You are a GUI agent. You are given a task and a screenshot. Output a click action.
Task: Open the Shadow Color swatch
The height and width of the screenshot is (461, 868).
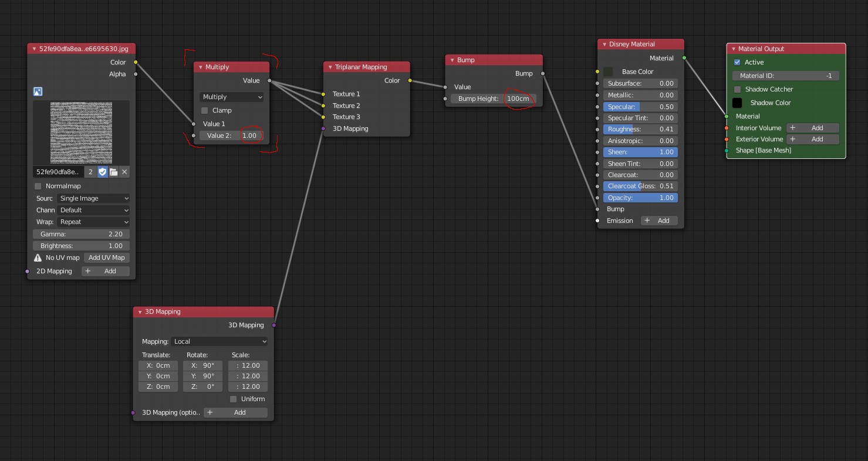(737, 103)
